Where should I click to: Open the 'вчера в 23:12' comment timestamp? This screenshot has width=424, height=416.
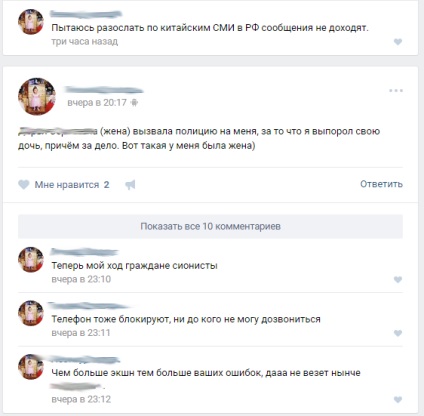pos(81,399)
